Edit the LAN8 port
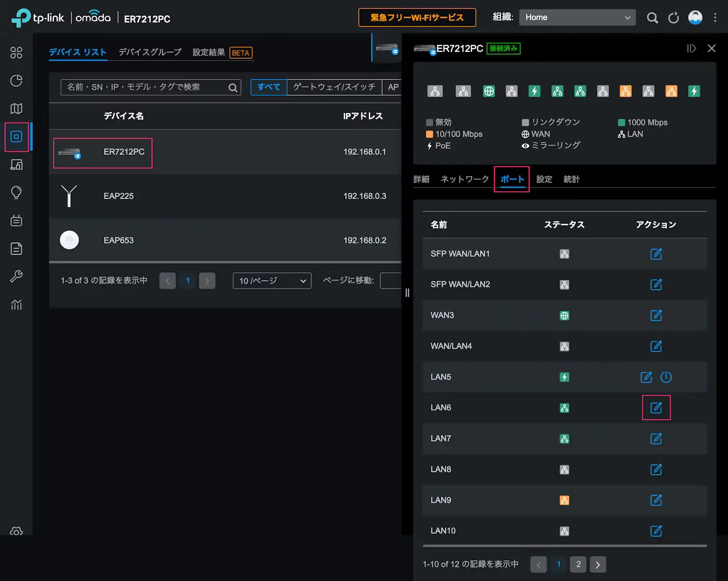The width and height of the screenshot is (728, 581). 656,469
